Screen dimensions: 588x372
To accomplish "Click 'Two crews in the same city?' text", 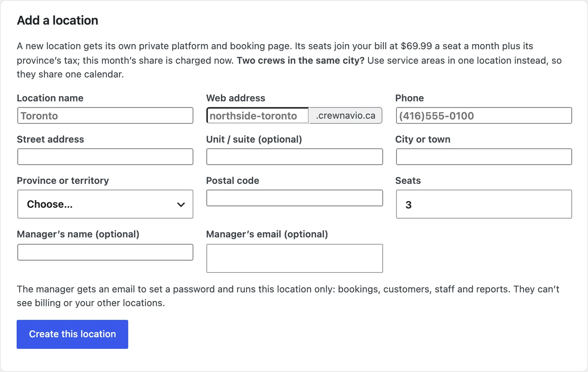I will pyautogui.click(x=301, y=61).
